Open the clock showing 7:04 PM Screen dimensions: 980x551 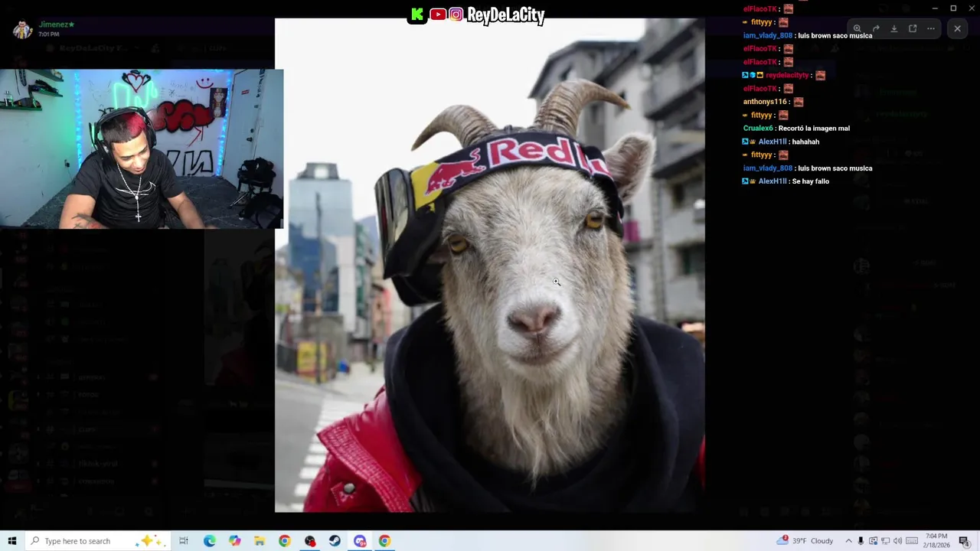pos(936,541)
